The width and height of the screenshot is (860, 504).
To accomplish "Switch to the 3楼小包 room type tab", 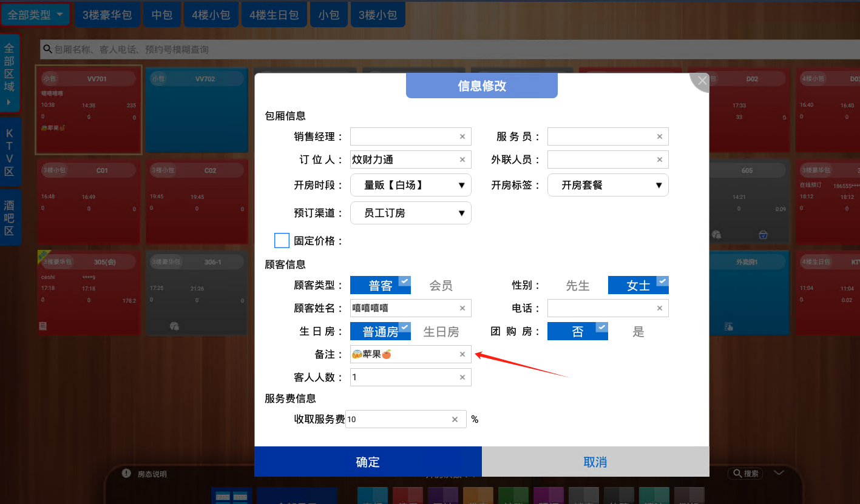I will (x=378, y=15).
